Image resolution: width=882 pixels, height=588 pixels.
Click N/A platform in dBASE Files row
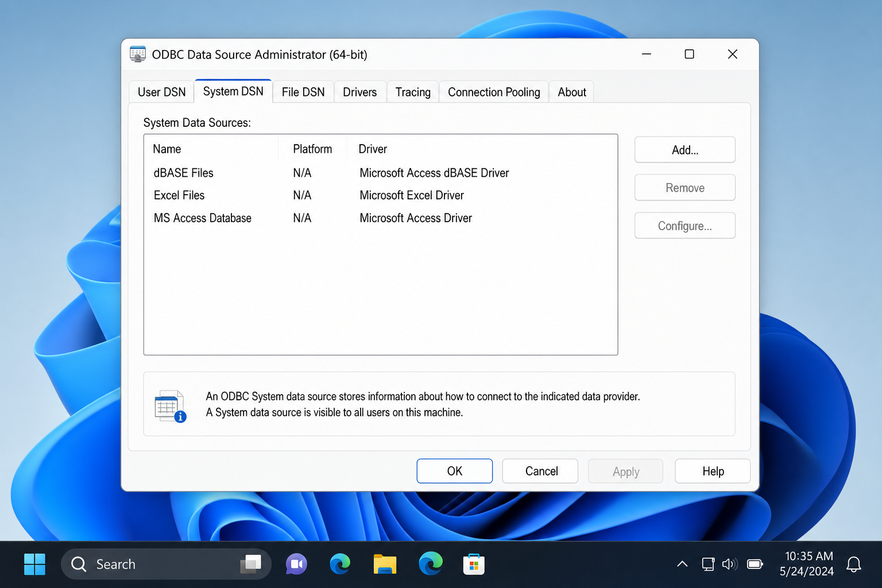click(302, 173)
